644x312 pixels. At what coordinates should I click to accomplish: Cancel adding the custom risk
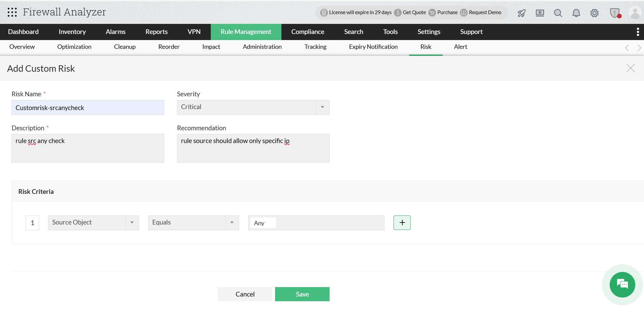coord(245,294)
